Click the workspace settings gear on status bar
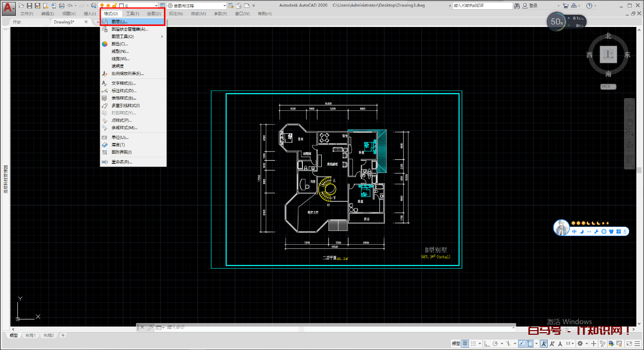 pyautogui.click(x=580, y=343)
